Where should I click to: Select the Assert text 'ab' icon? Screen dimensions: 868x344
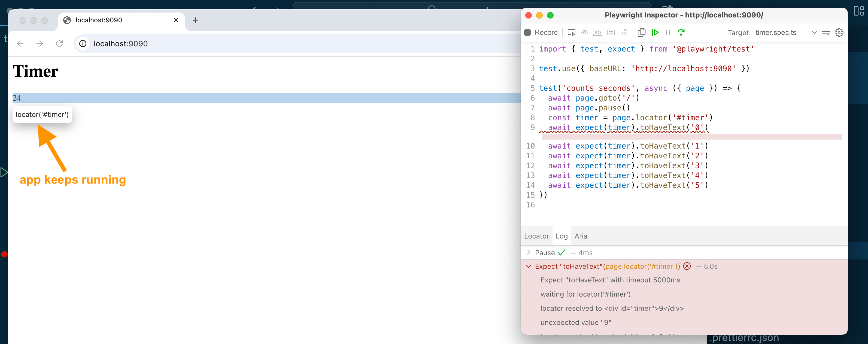pos(597,32)
